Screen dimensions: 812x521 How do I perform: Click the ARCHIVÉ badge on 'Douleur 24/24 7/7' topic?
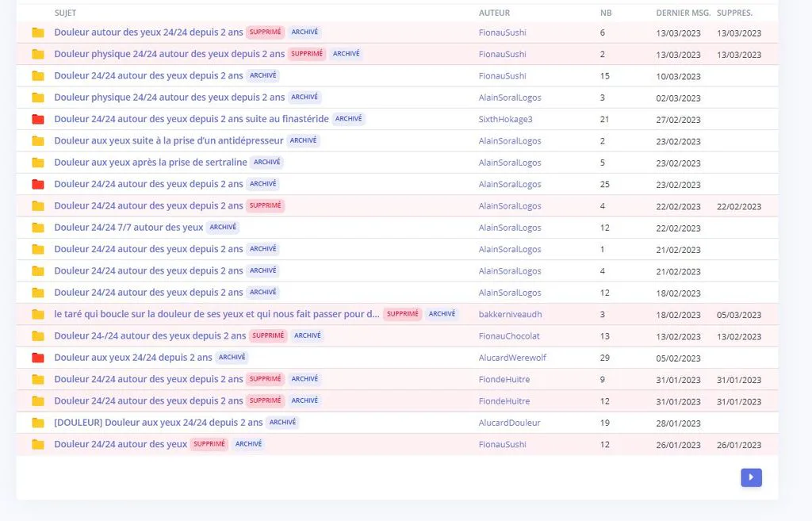pyautogui.click(x=223, y=228)
